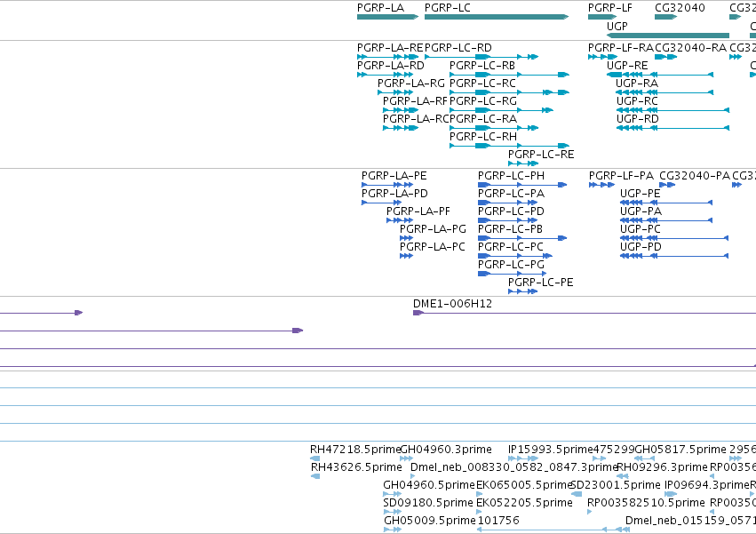
Task: Click transcript PGRP-LA-RD
Action: coord(391,66)
